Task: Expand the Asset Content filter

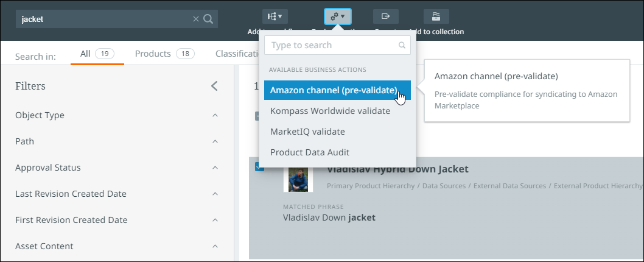Action: pos(215,246)
